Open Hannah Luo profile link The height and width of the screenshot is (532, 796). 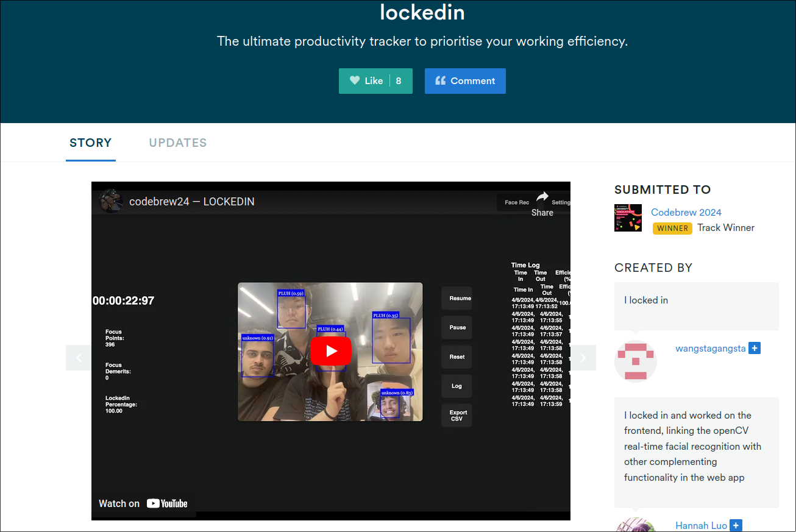tap(701, 525)
